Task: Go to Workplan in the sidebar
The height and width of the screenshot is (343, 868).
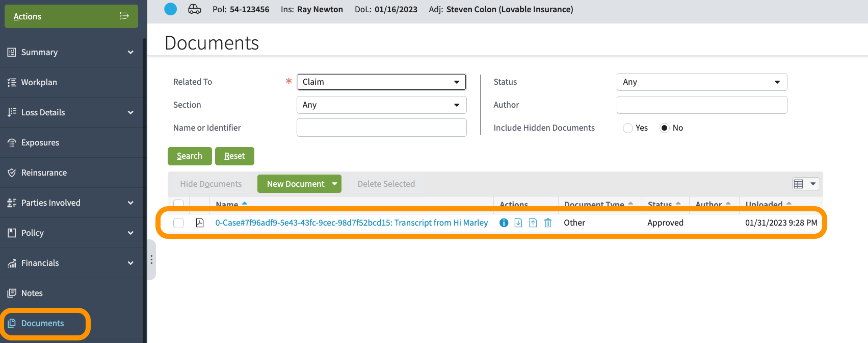Action: click(x=39, y=82)
